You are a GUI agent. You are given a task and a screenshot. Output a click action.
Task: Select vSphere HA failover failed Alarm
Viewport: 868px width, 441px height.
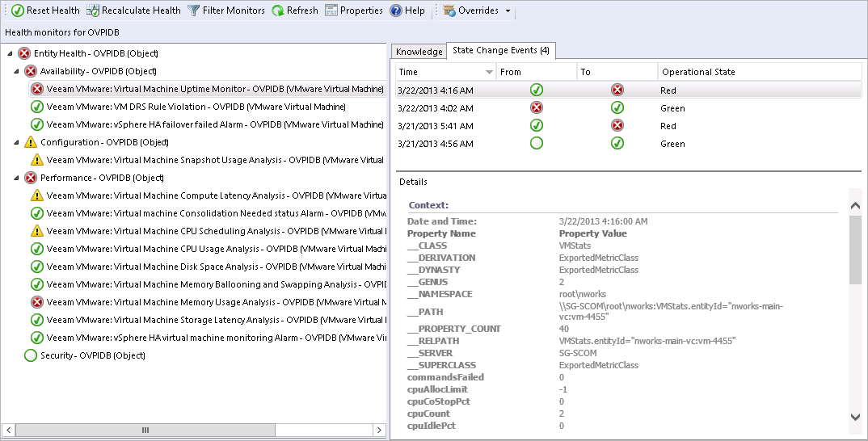tap(215, 124)
